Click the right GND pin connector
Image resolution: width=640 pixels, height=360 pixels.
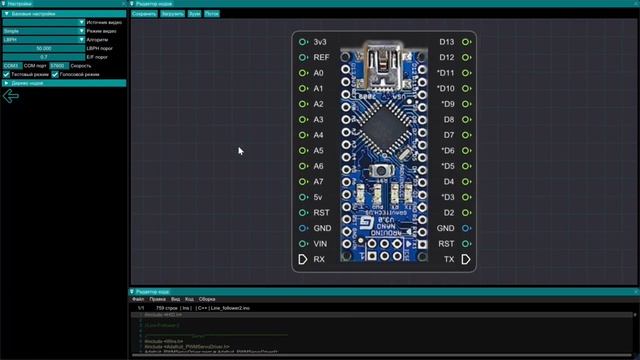[466, 228]
